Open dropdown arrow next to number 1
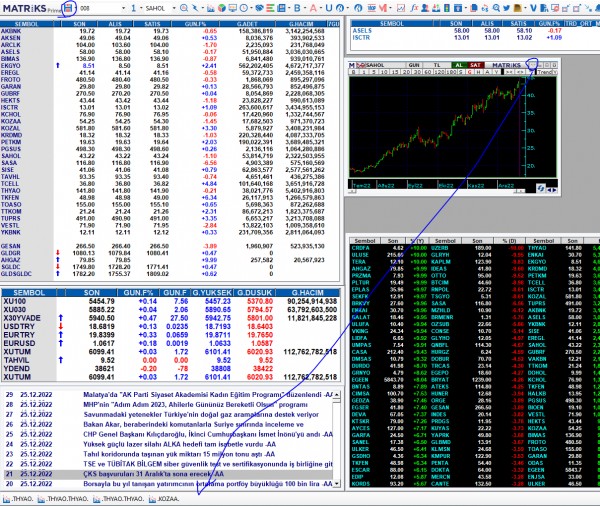600x506 pixels. (x=141, y=8)
